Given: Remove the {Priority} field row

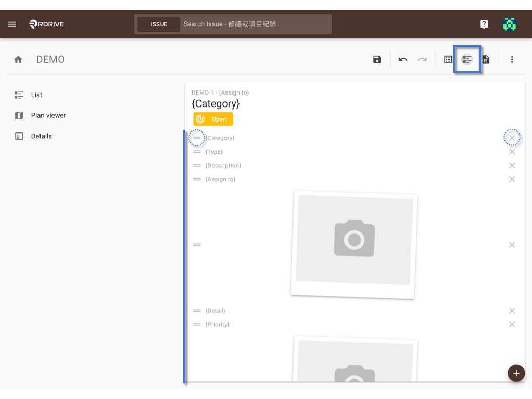Looking at the screenshot, I should point(512,324).
